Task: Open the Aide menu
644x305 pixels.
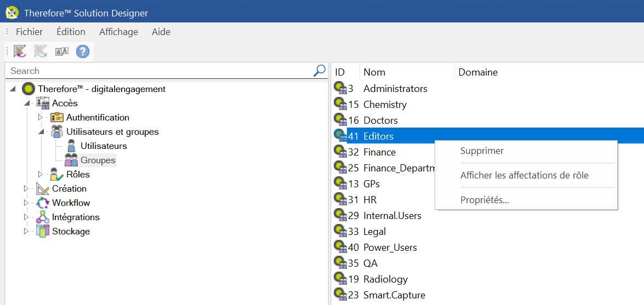Action: pos(161,32)
